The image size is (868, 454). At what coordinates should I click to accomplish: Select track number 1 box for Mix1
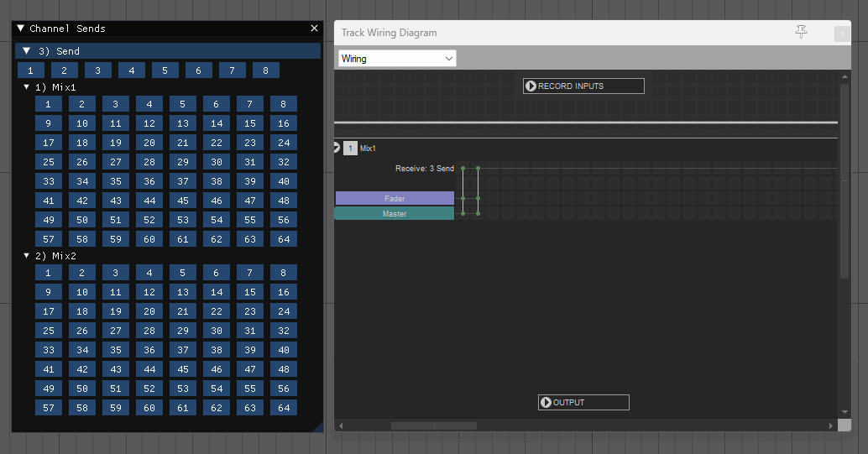tap(350, 149)
